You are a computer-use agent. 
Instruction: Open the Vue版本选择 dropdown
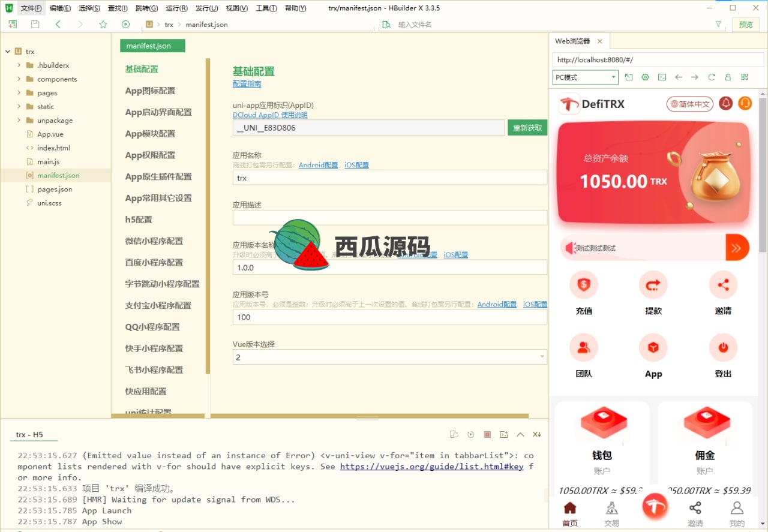click(x=390, y=357)
